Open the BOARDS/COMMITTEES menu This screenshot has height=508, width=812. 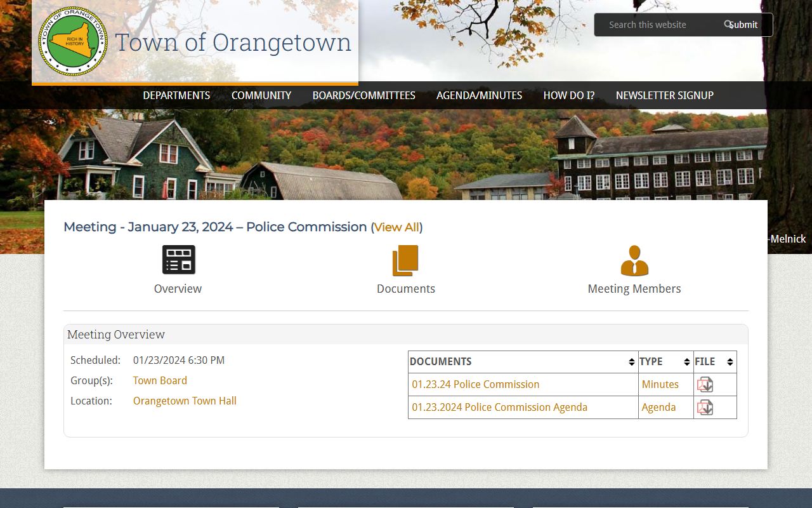pos(363,95)
